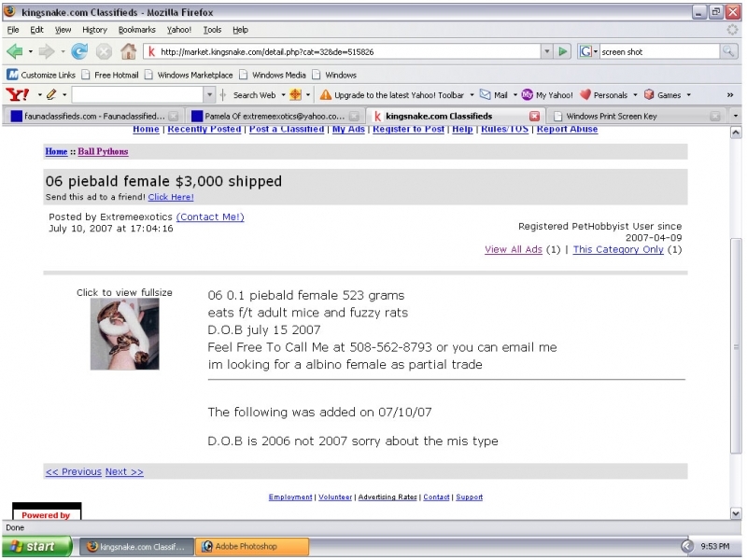Click the Yahoo! logo on the toolbar
This screenshot has width=747, height=560.
(18, 95)
